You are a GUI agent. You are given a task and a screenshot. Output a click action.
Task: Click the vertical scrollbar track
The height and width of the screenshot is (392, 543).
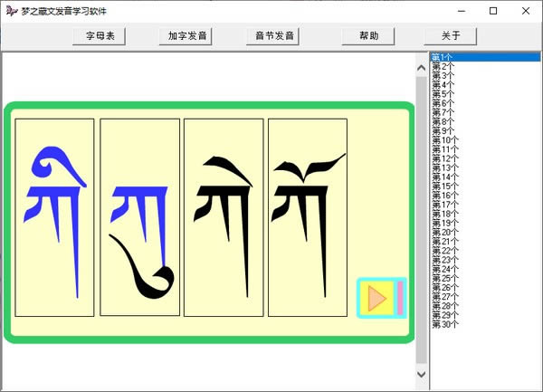pyautogui.click(x=422, y=220)
